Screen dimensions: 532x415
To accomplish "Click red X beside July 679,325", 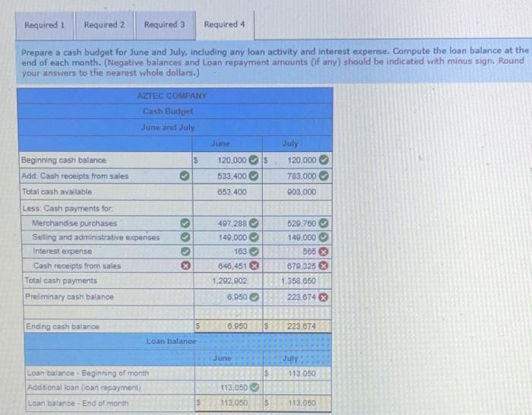I will 324,266.
